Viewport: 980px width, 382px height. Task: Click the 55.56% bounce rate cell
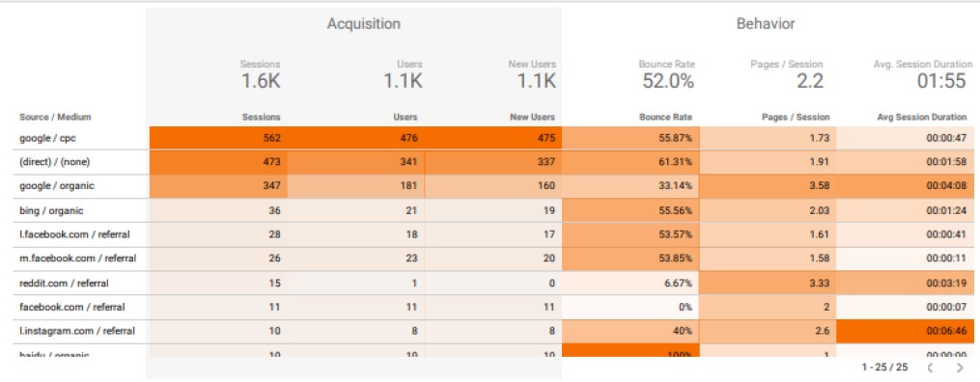[630, 210]
